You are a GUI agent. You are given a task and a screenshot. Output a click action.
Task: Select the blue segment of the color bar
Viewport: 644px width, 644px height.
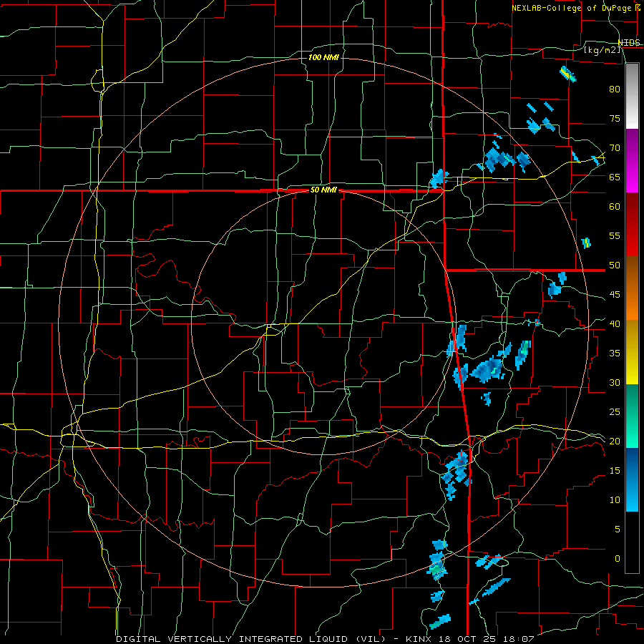[632, 479]
